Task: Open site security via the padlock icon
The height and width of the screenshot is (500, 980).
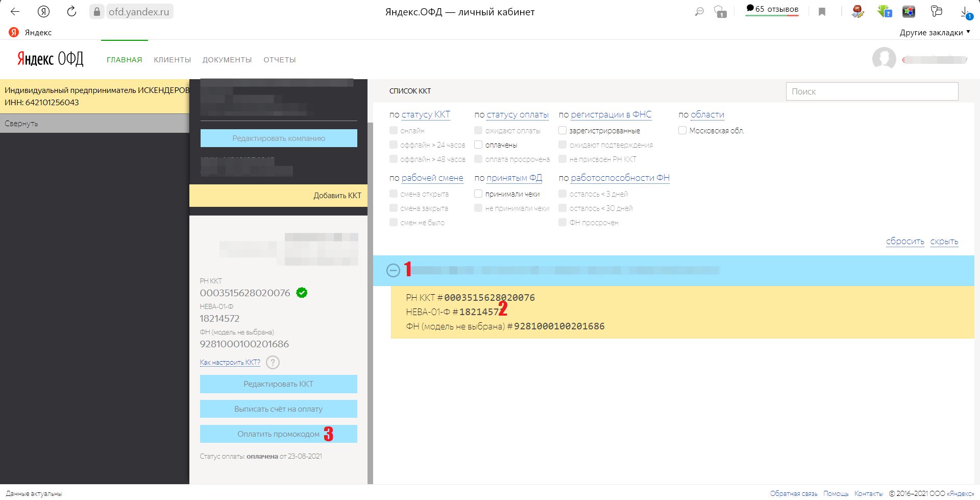Action: (97, 12)
